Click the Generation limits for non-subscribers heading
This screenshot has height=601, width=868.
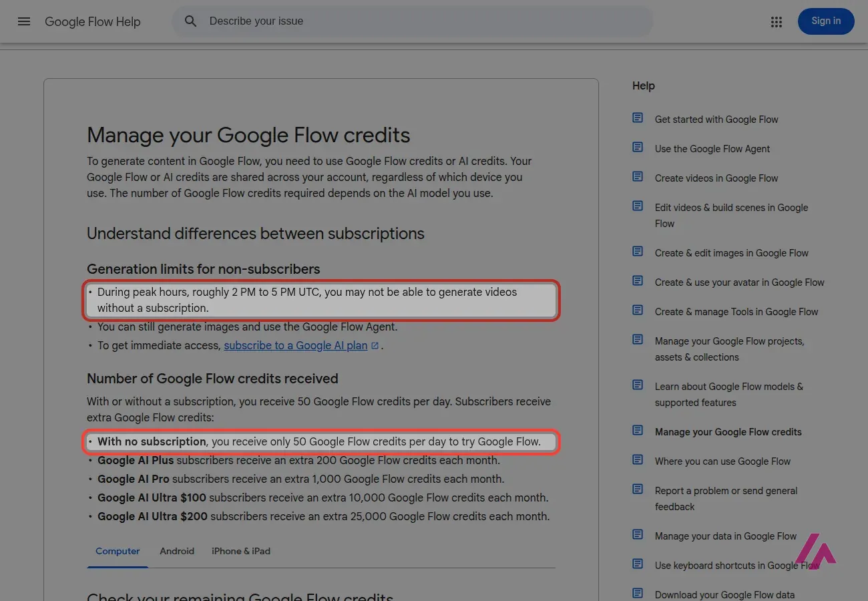(204, 269)
